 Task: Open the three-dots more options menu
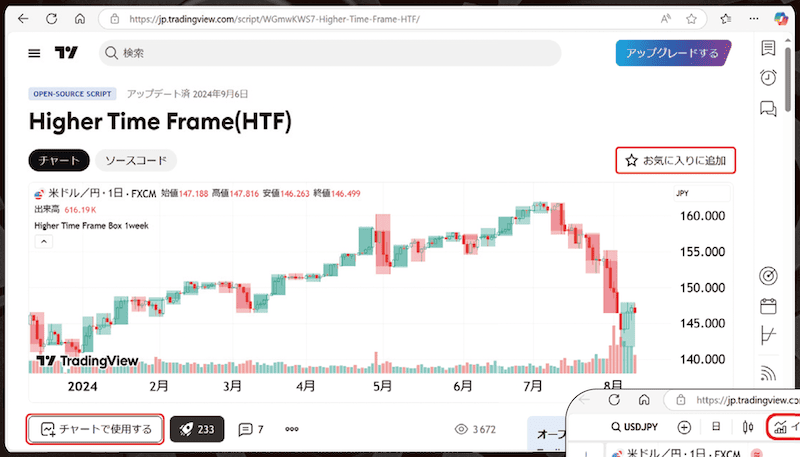tap(292, 429)
